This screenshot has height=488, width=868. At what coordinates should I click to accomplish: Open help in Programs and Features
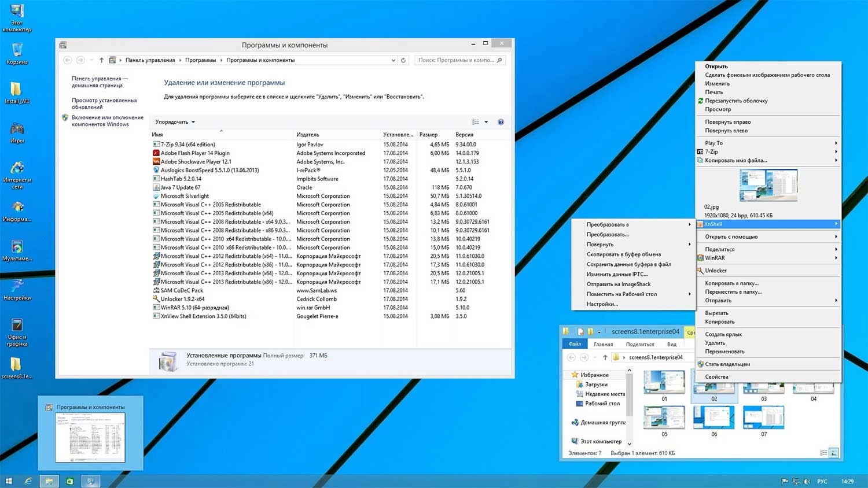(x=501, y=122)
